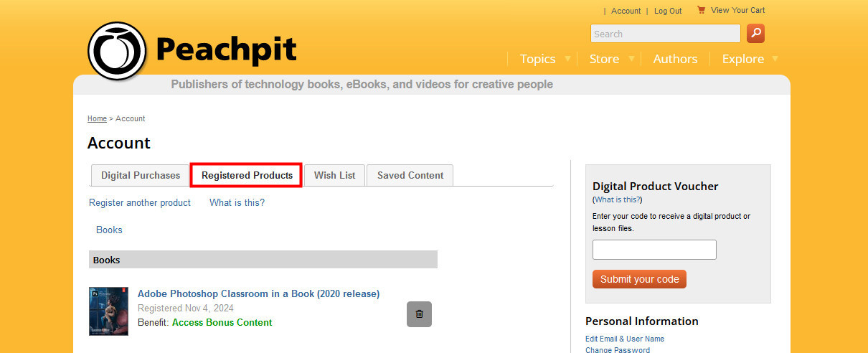Image resolution: width=868 pixels, height=353 pixels.
Task: Open the Saved Content tab
Action: point(410,175)
